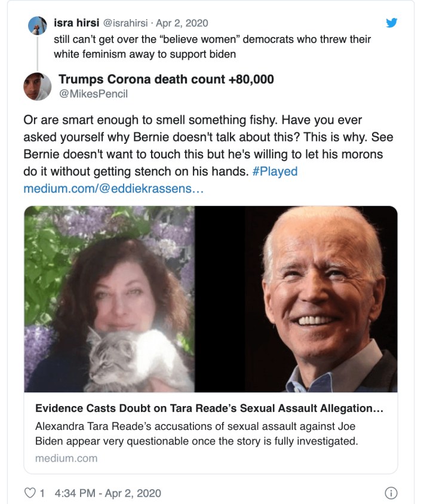Visit the @MikesPencil handle

(93, 94)
